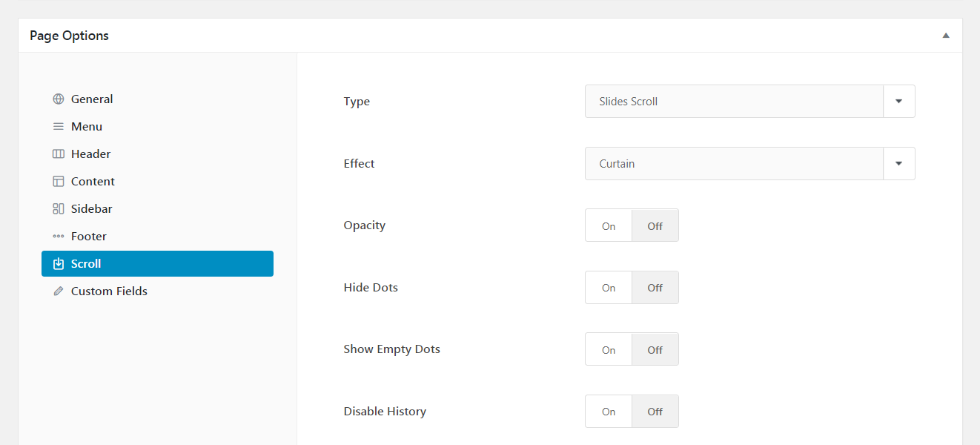980x445 pixels.
Task: Turn on Show Empty Dots
Action: click(608, 349)
